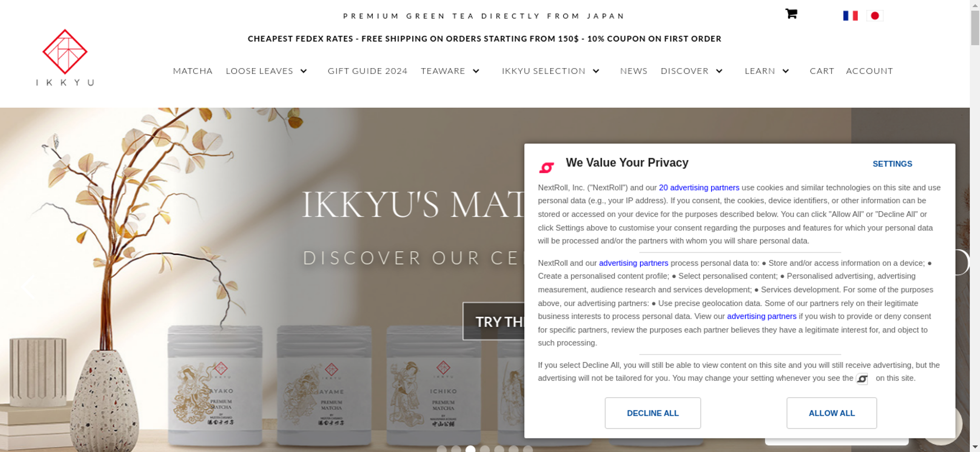Switch language with the French flag
Viewport: 980px width, 452px height.
[850, 16]
